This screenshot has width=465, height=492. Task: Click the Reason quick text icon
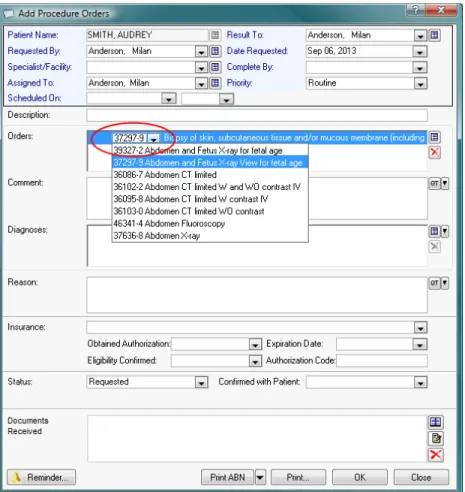[434, 283]
